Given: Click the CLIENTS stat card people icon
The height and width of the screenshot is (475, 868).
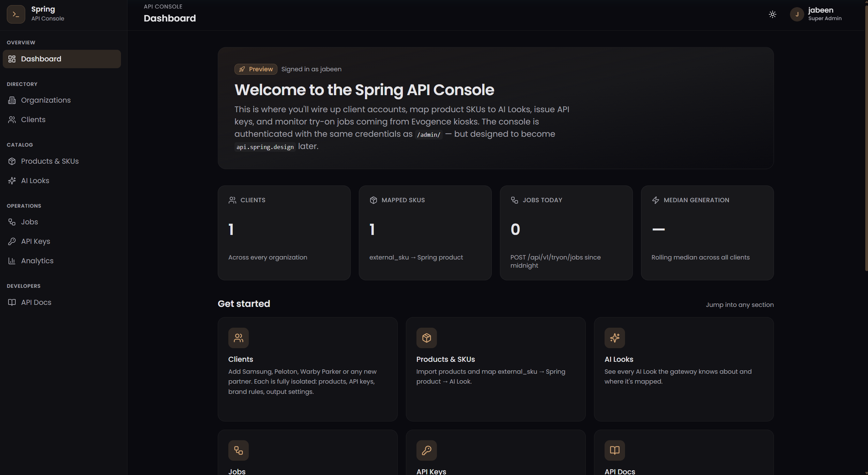Looking at the screenshot, I should click(232, 200).
